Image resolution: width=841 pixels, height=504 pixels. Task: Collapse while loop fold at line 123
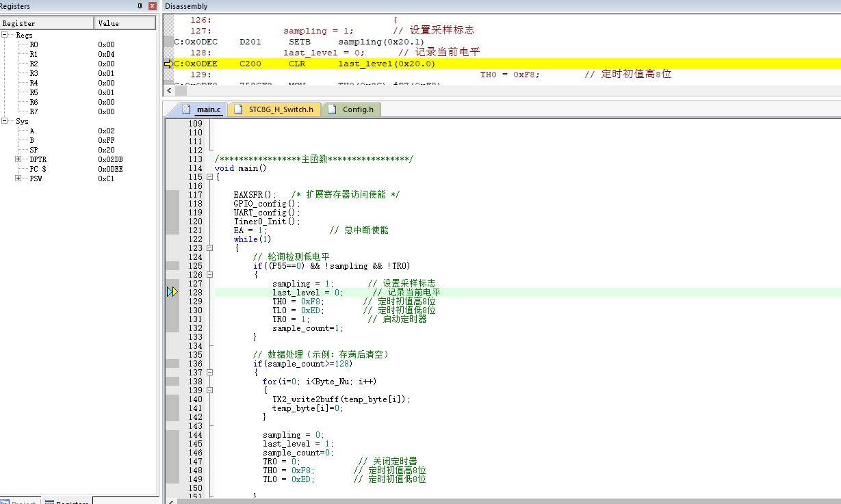pos(209,248)
